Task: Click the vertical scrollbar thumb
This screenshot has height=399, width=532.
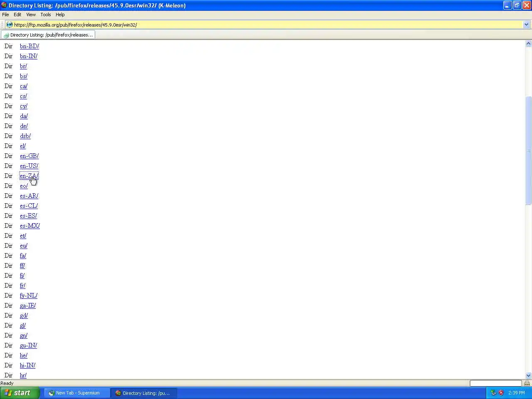Action: coord(528,150)
